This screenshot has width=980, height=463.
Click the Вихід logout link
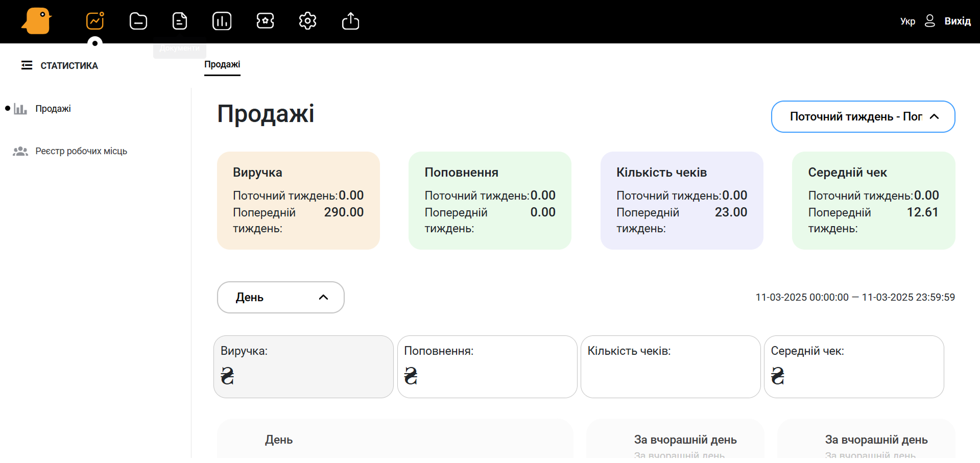coord(957,21)
